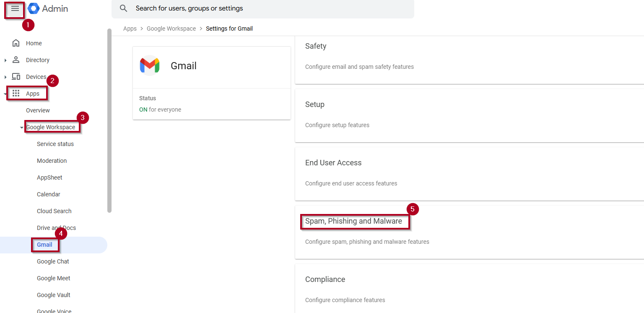The image size is (644, 313).
Task: Click the Directory person icon
Action: (16, 60)
